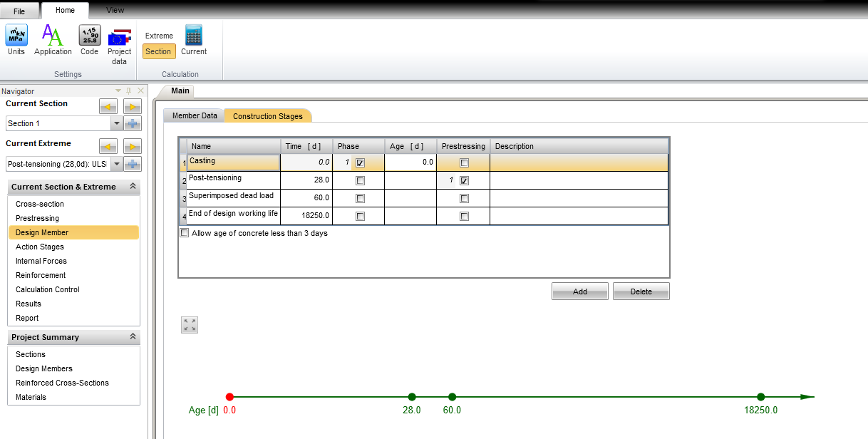Screen dimensions: 868x439
Task: Expand the Current Extreme dropdown list
Action: coord(116,164)
